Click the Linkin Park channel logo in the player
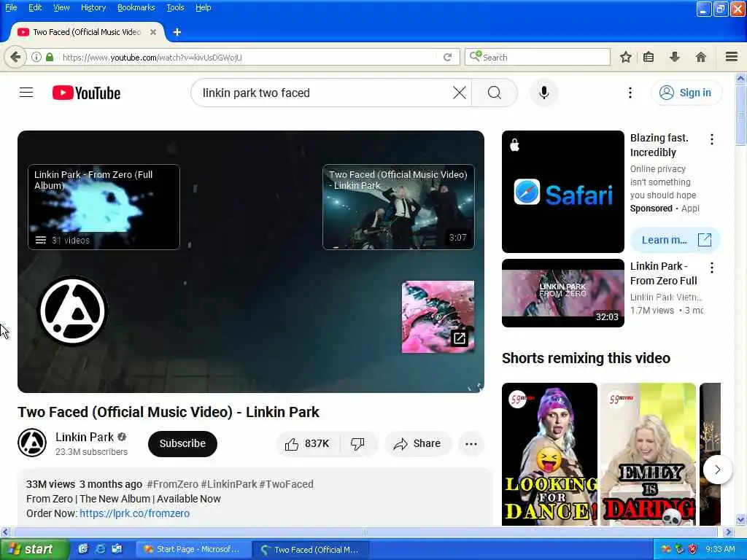 point(73,311)
